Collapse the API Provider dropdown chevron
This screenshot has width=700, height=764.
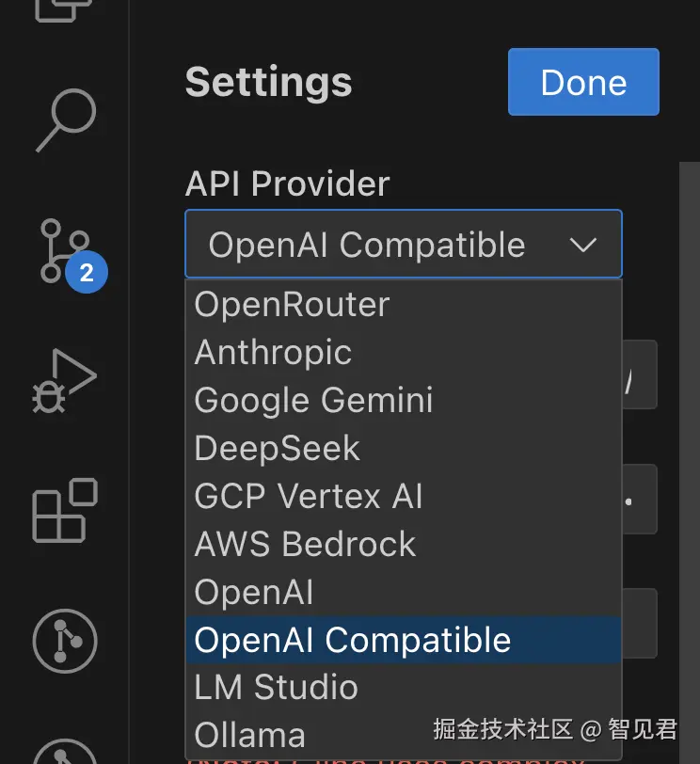(x=583, y=245)
